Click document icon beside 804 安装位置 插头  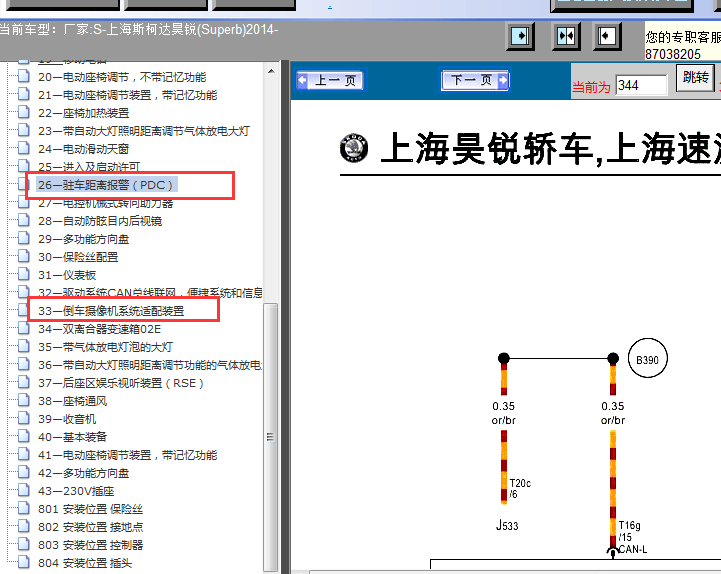point(23,562)
